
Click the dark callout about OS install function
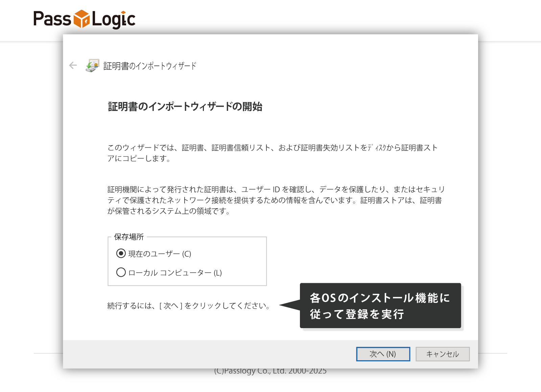[x=380, y=305]
